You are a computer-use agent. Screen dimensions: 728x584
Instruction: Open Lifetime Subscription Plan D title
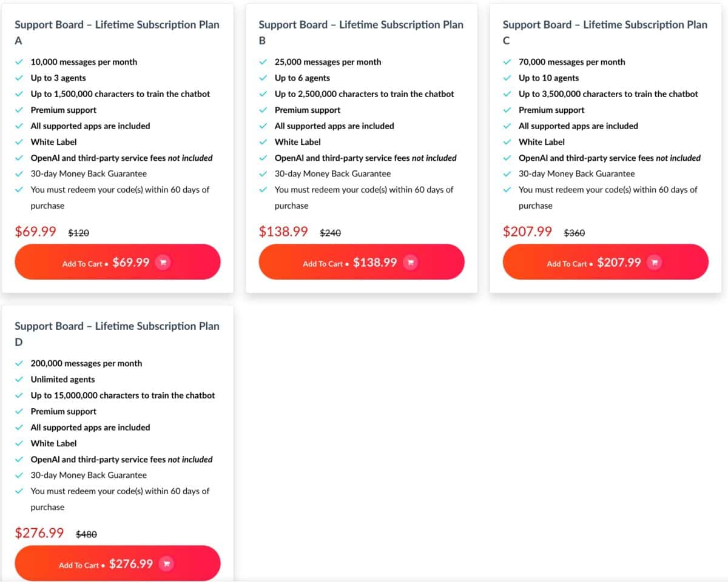click(x=117, y=326)
